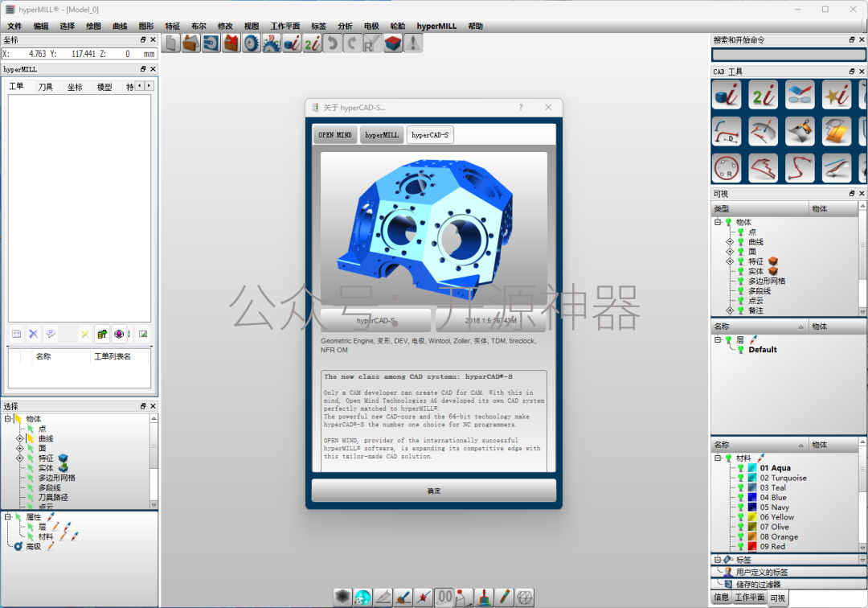The image size is (868, 608).
Task: Select the 2i tool in the CAD tools panel
Action: click(x=764, y=94)
